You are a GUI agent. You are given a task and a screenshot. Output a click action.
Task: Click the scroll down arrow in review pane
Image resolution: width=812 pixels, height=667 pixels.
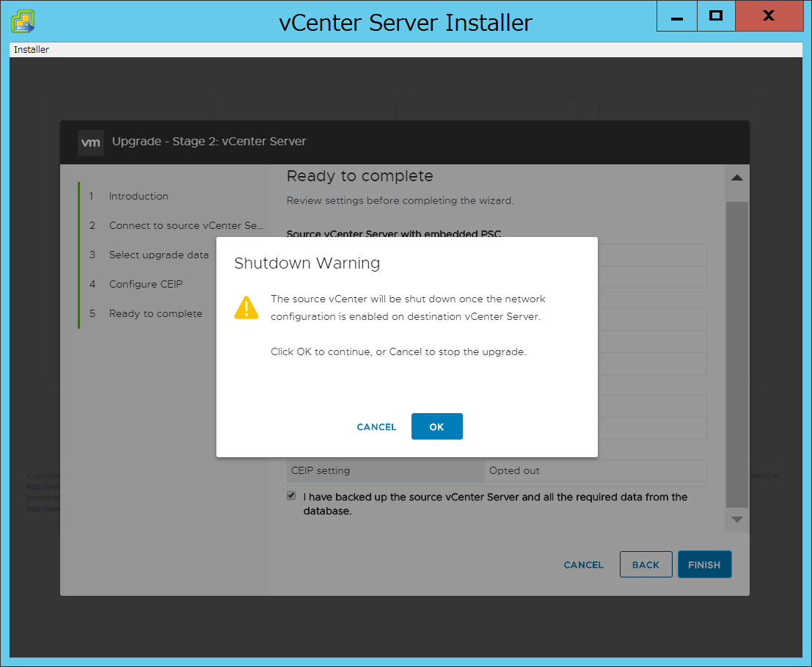[737, 520]
